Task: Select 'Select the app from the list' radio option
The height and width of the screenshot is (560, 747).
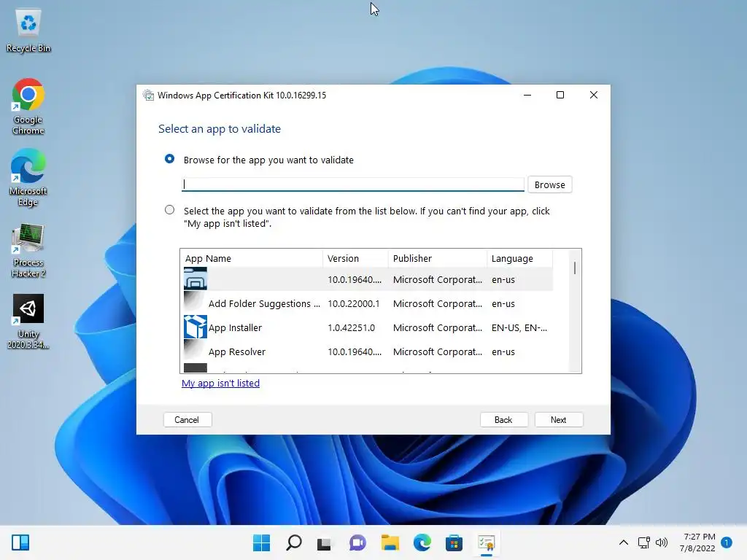Action: tap(169, 210)
